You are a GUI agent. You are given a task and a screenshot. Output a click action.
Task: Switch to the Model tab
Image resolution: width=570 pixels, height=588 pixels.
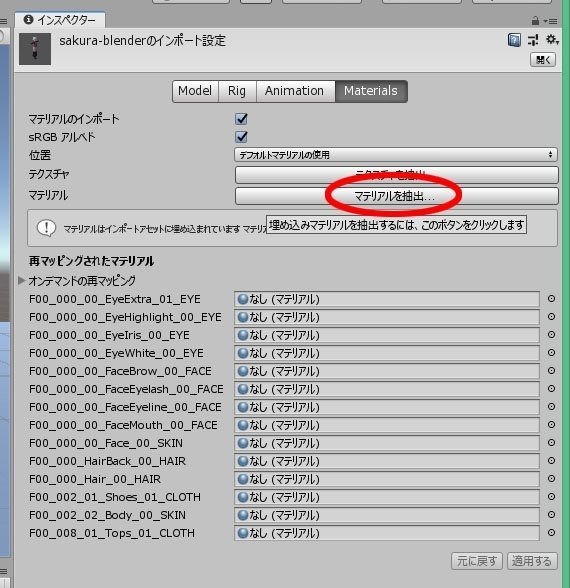195,91
